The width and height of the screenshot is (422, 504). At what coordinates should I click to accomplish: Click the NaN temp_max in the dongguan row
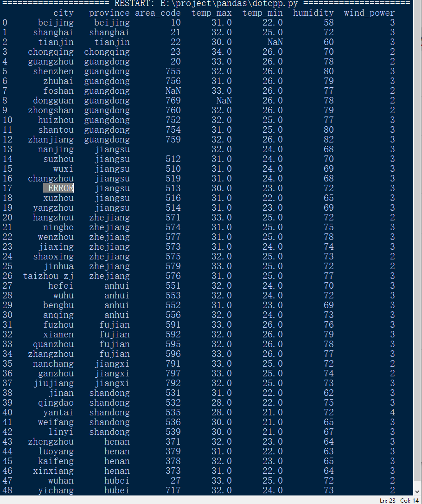[x=224, y=101]
